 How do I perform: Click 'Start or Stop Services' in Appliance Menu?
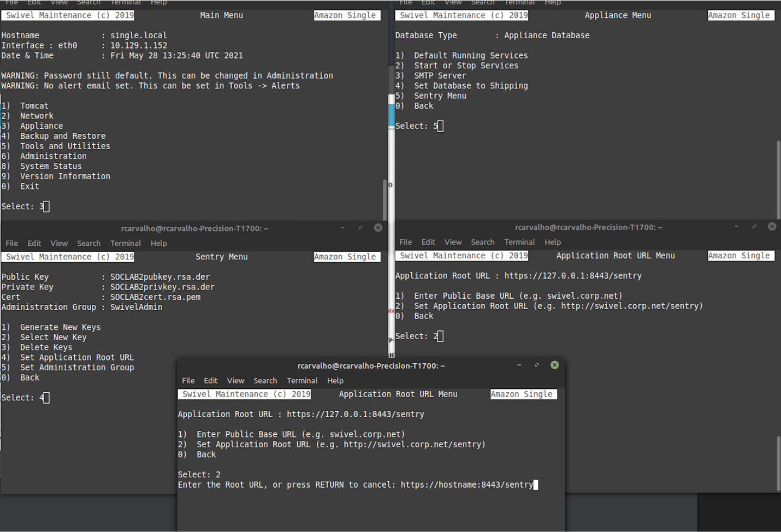click(466, 66)
